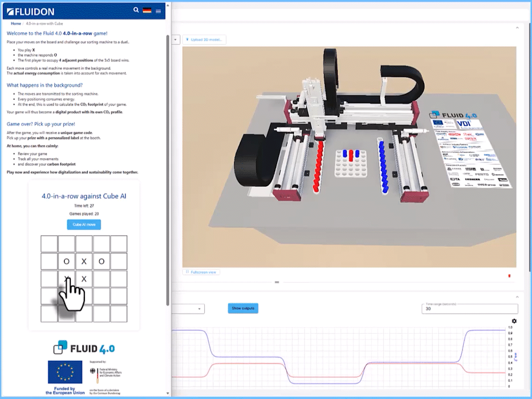Enter Fullscreen view of the 3D model

201,272
